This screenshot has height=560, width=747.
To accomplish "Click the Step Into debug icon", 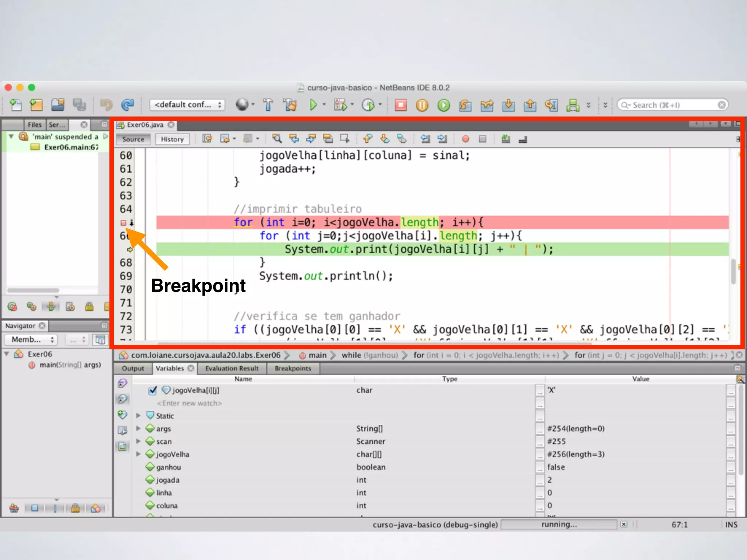I will 508,105.
